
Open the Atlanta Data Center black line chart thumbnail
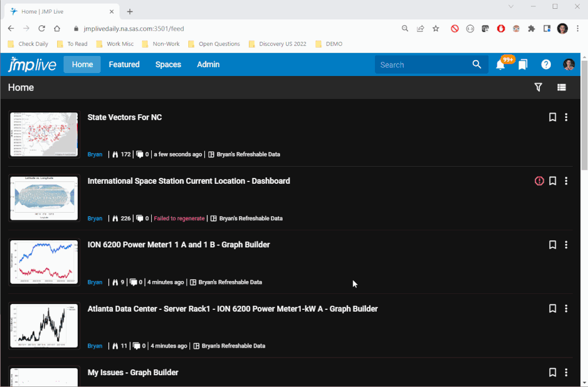(44, 326)
